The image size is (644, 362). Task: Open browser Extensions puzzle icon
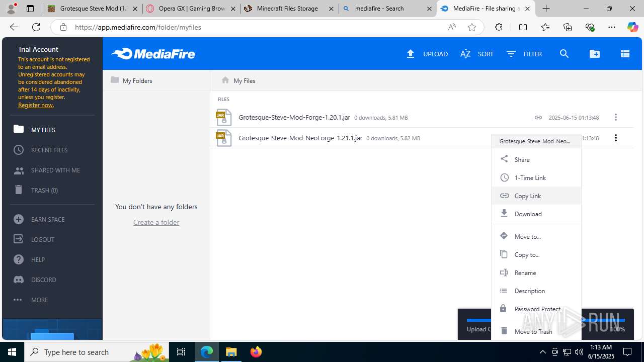499,27
